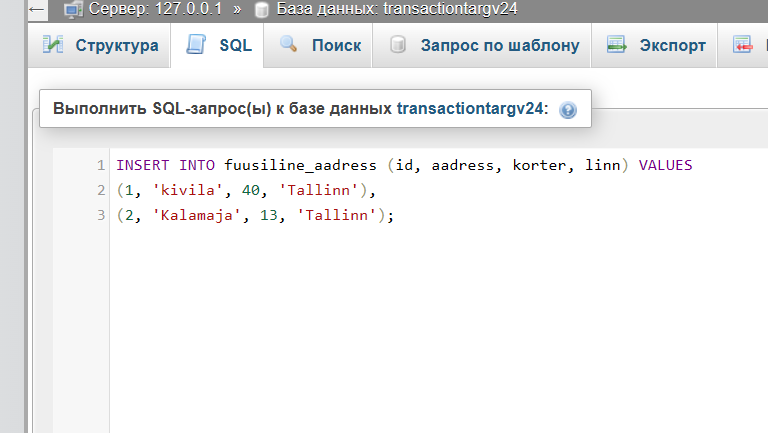Click the import icon with the red arrow

point(743,45)
